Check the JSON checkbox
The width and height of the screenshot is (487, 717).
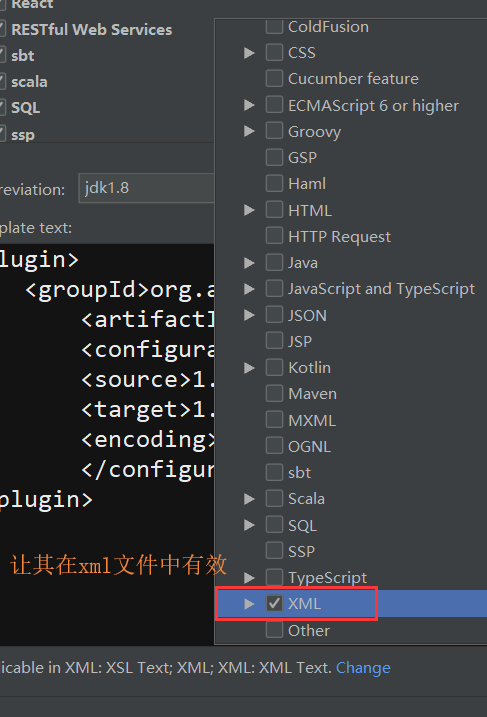coord(274,315)
